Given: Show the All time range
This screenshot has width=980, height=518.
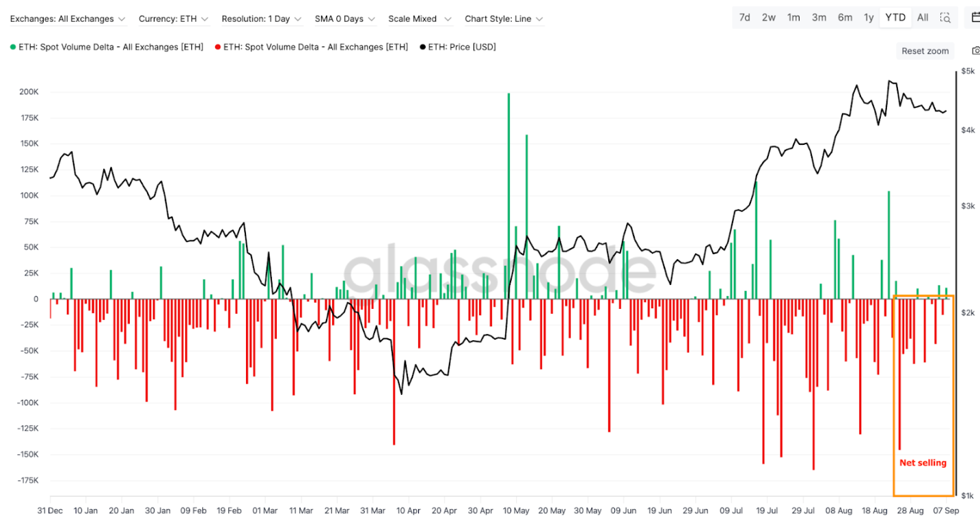Looking at the screenshot, I should (923, 18).
